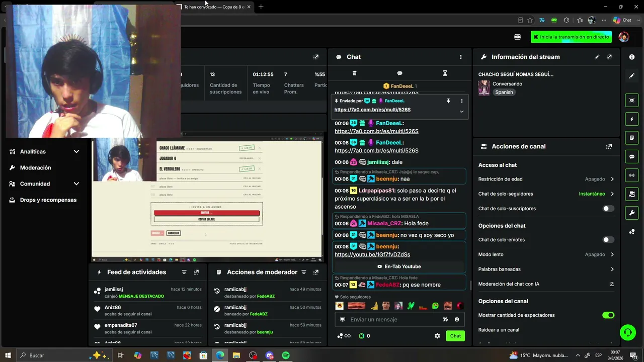Image resolution: width=644 pixels, height=362 pixels.
Task: Pop out the stats panel
Action: point(315,57)
